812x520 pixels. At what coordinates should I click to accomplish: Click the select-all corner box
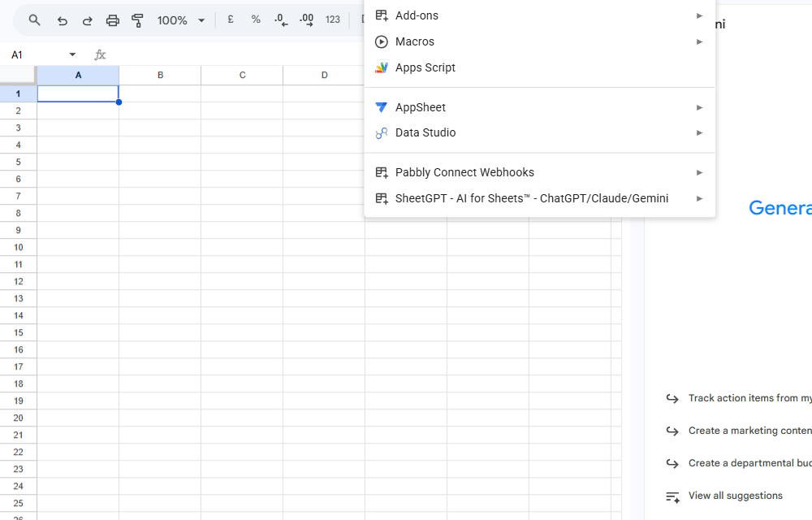pos(18,75)
